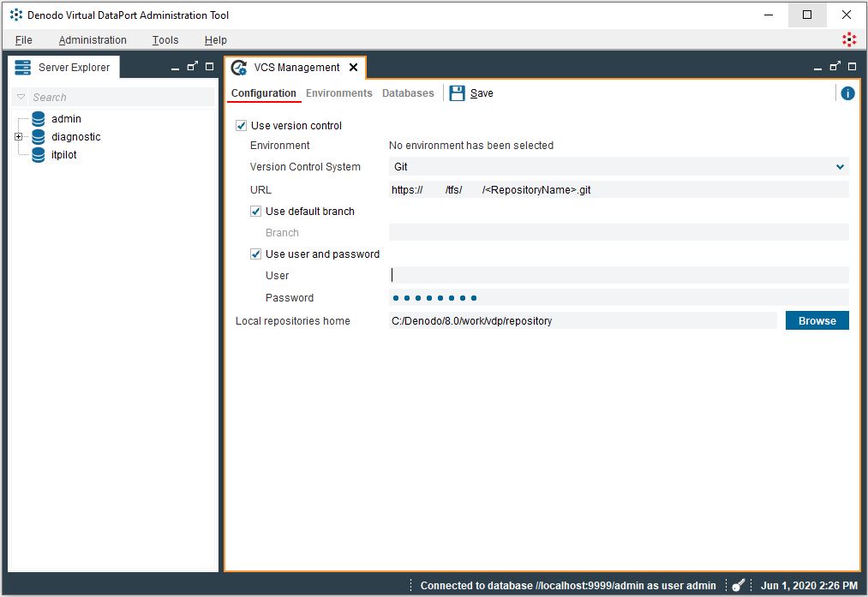868x597 pixels.
Task: Click the User input field
Action: coord(619,275)
